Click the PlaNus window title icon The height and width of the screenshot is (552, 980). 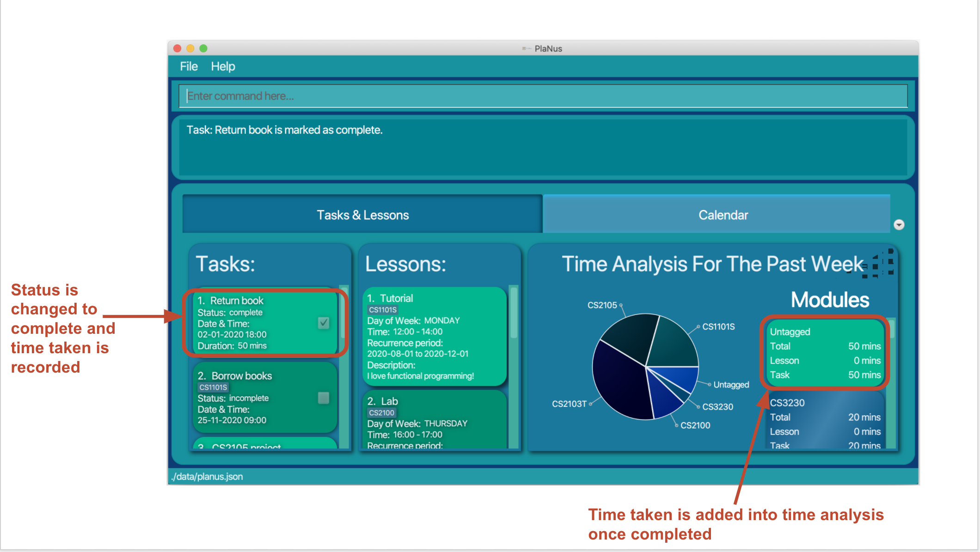coord(526,49)
